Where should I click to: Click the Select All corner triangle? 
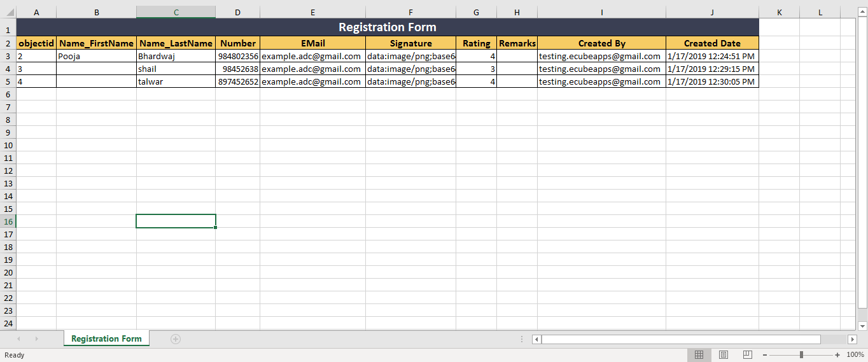8,13
